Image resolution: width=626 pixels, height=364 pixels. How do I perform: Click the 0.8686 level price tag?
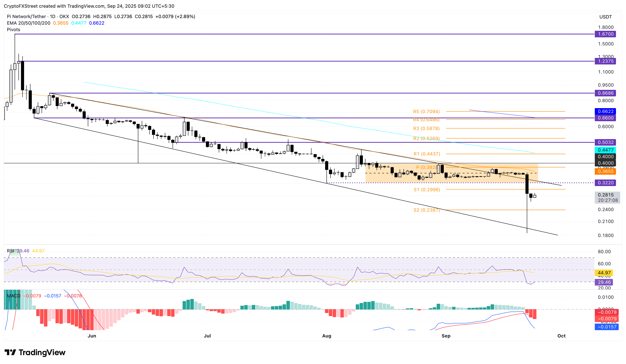(x=605, y=93)
